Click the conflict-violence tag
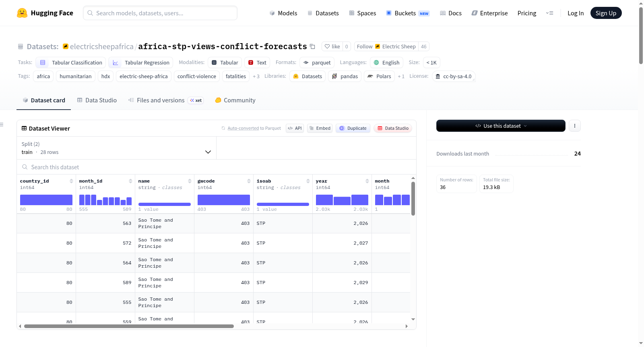 click(197, 76)
